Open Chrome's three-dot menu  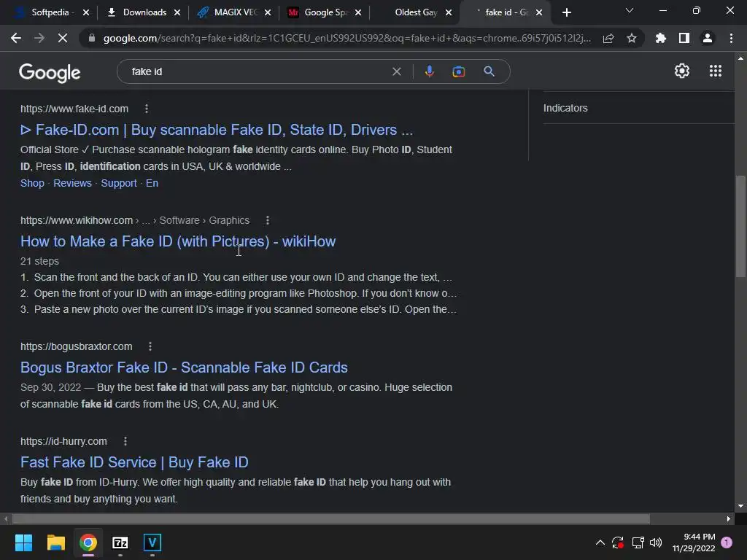[x=731, y=38]
